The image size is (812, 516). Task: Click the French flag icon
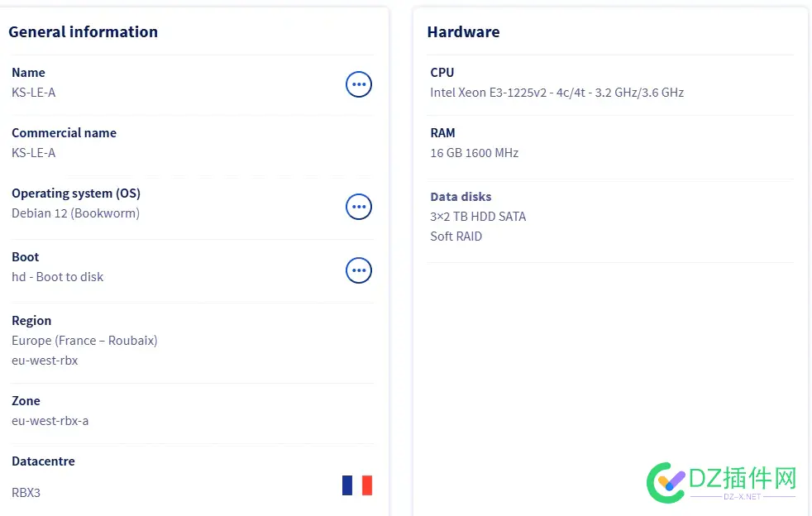coord(357,485)
